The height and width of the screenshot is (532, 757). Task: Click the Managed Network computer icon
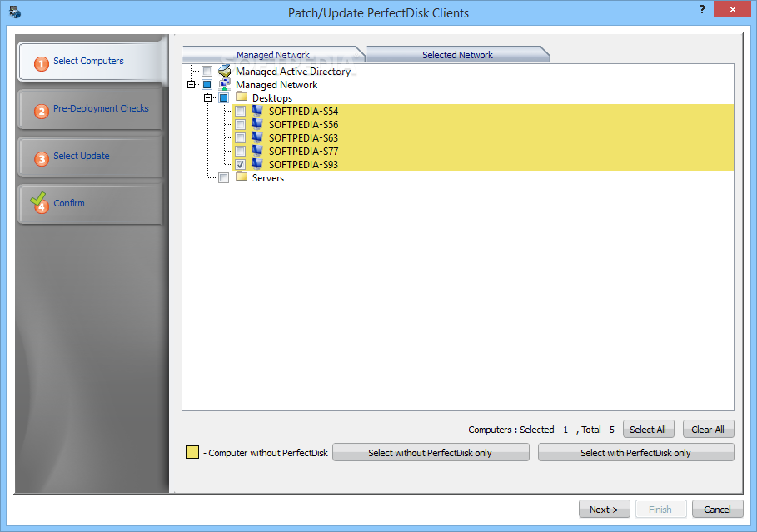[x=225, y=84]
